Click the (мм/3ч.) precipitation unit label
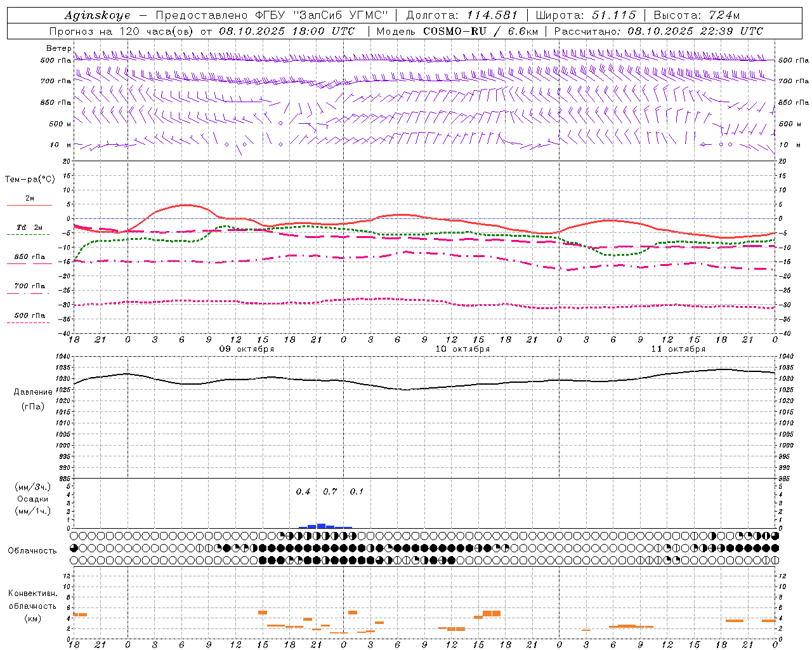This screenshot has width=812, height=650. 32,487
